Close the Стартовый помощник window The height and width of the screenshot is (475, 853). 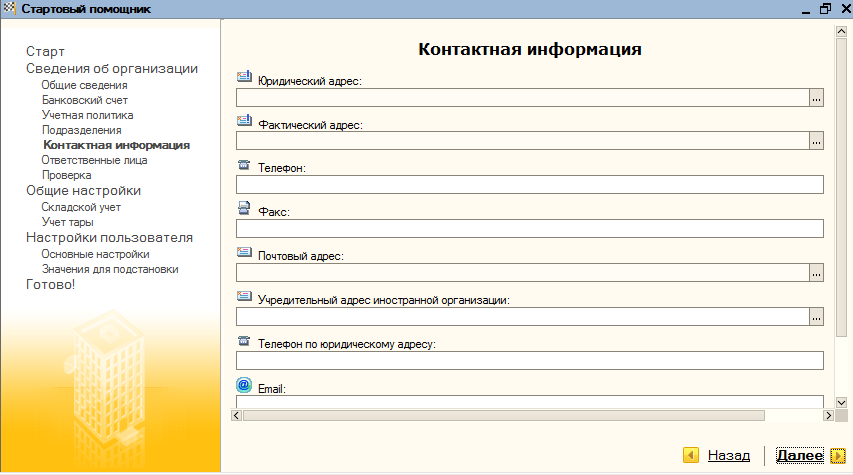pyautogui.click(x=846, y=9)
